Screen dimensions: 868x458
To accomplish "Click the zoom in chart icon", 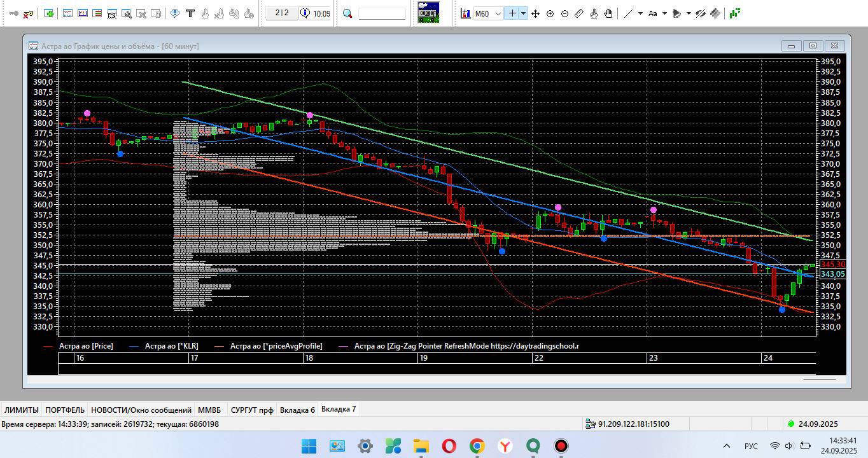I will (x=550, y=13).
